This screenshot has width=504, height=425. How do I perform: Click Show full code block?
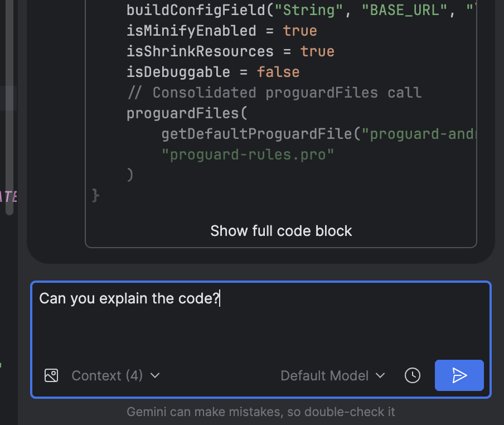coord(281,231)
